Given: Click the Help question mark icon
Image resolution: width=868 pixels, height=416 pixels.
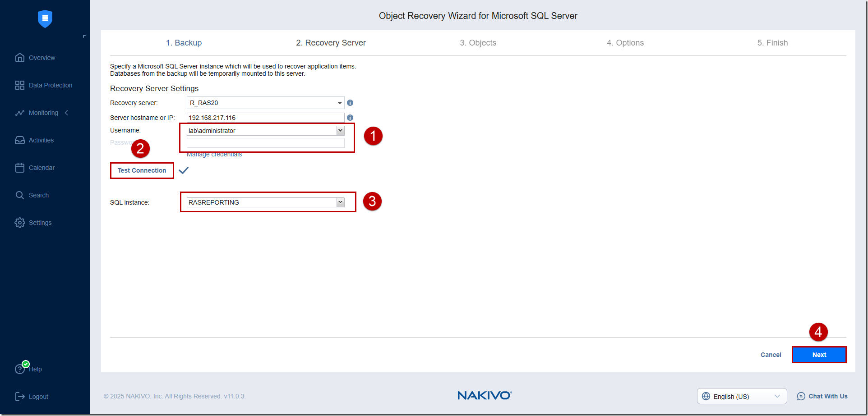Looking at the screenshot, I should (20, 369).
